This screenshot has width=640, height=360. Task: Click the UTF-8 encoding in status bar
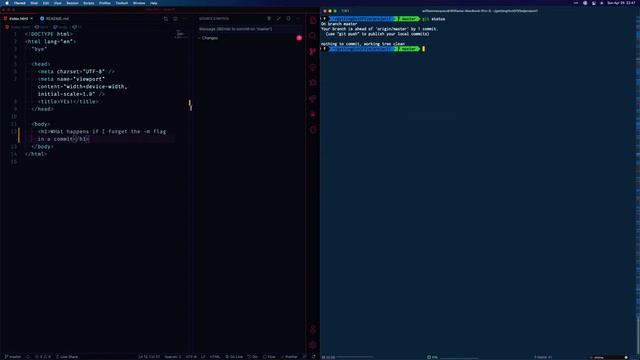[x=191, y=357]
